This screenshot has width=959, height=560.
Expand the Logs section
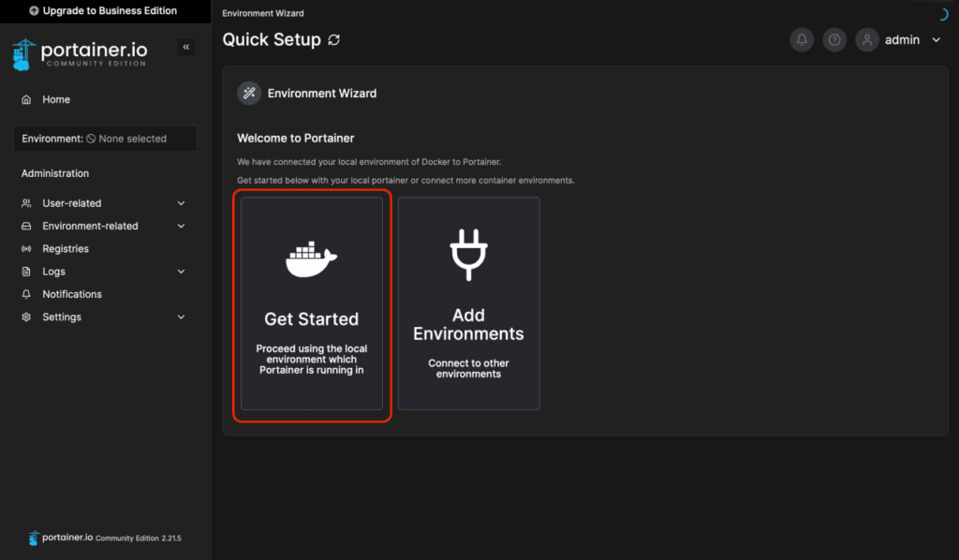(x=181, y=272)
